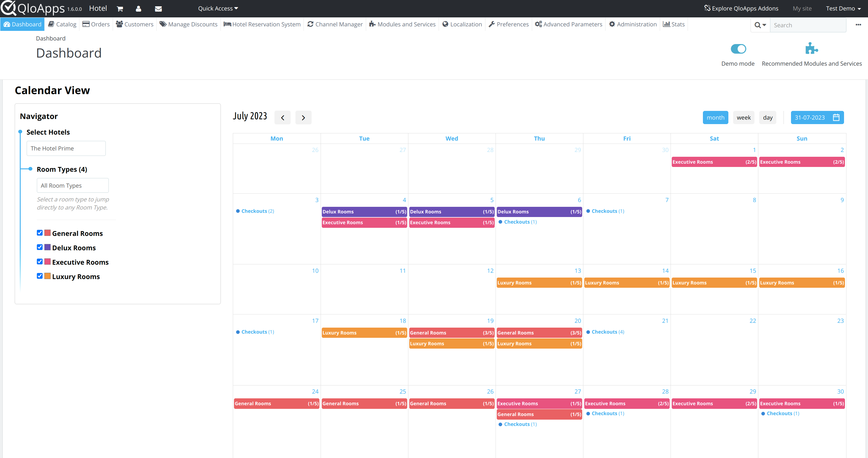Toggle the Demo mode switch

[738, 49]
